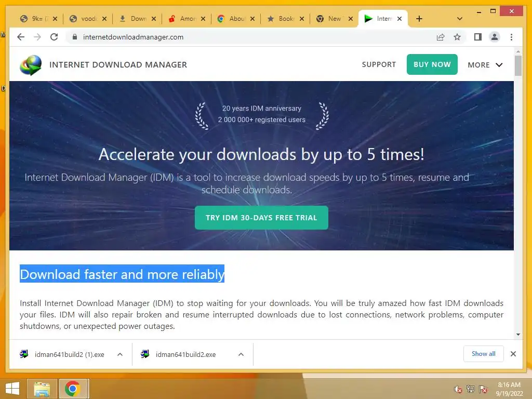Click the muted volume tray icon
The height and width of the screenshot is (399, 532).
[458, 389]
